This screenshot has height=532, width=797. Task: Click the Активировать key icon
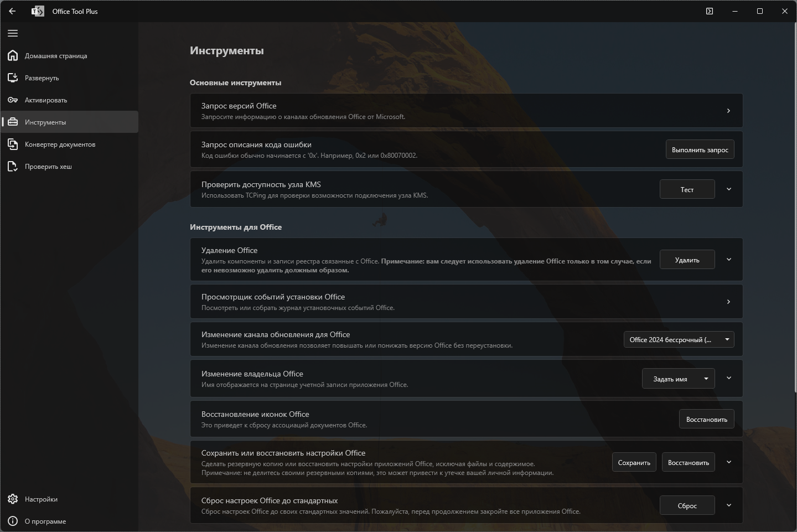coord(13,100)
